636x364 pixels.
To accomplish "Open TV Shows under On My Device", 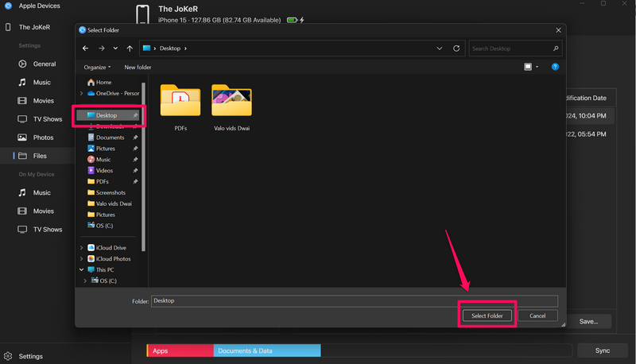I will (47, 230).
